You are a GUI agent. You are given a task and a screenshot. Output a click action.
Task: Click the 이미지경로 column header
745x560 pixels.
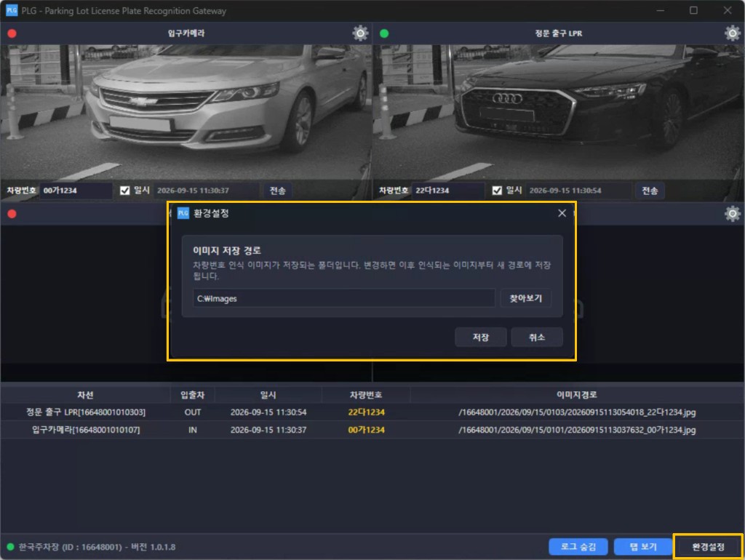(x=577, y=395)
